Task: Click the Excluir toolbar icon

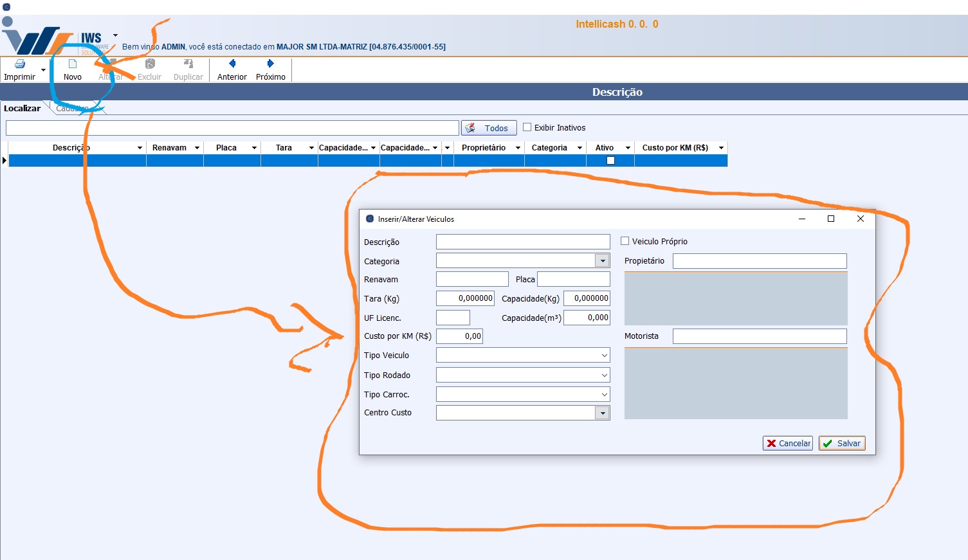Action: pyautogui.click(x=150, y=64)
